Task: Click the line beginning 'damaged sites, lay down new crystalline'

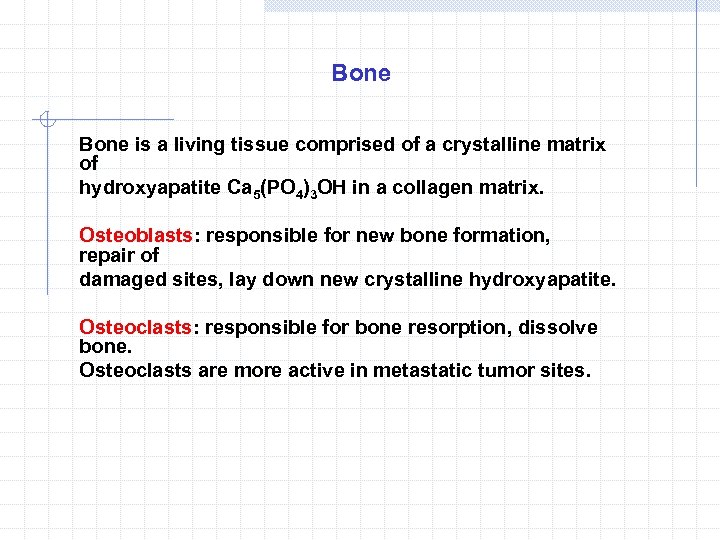Action: click(x=347, y=280)
